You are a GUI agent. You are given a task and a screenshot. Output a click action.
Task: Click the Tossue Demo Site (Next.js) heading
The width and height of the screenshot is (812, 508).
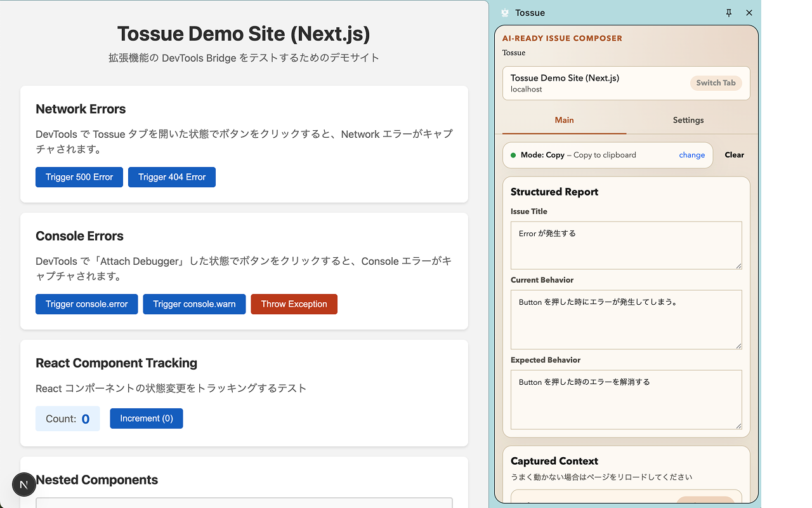pyautogui.click(x=244, y=34)
